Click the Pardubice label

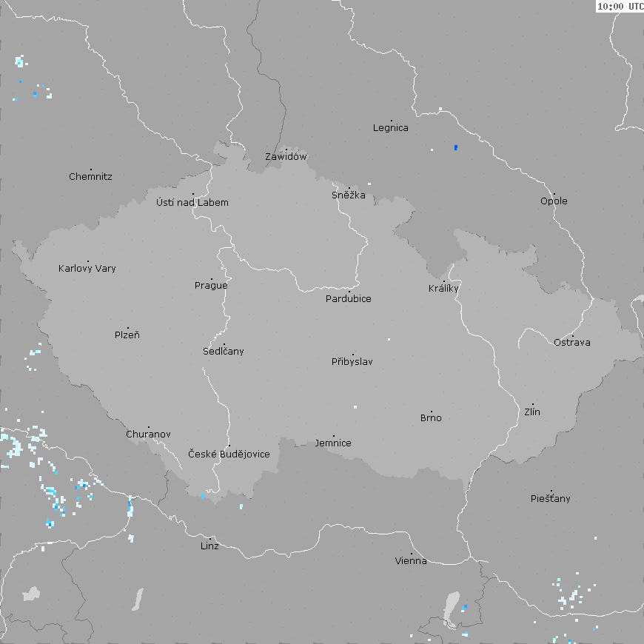point(349,298)
